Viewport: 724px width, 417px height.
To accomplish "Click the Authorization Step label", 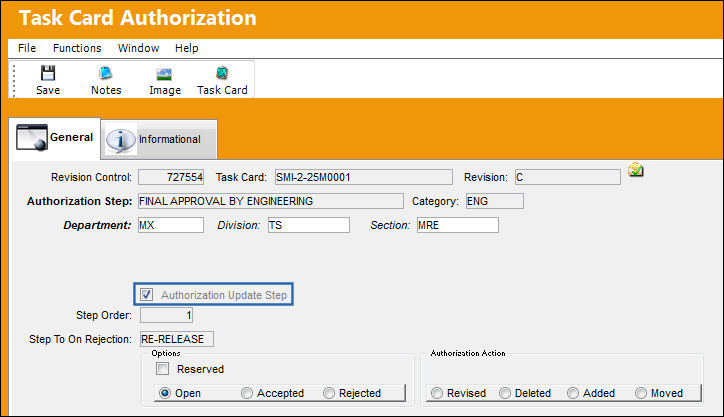I will 79,201.
